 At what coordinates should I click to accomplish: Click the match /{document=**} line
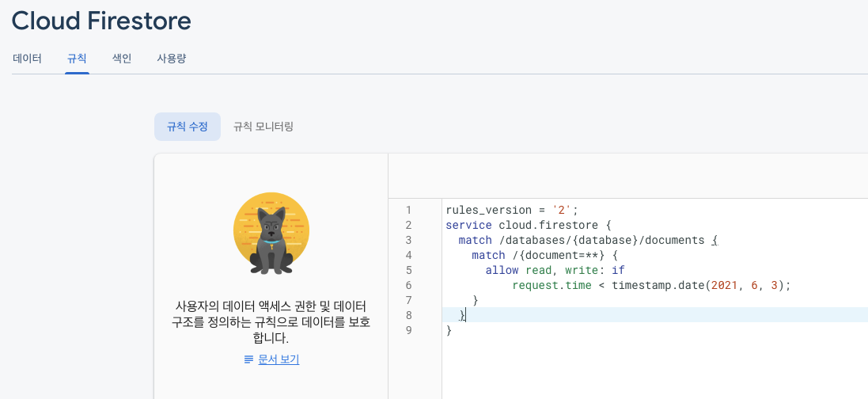(544, 255)
